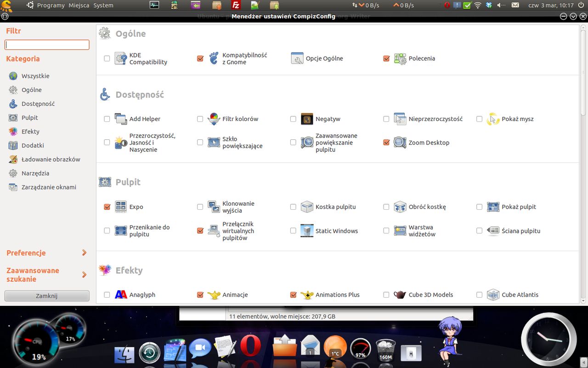Expand the Zaawansowane szukanie arrow

click(84, 275)
